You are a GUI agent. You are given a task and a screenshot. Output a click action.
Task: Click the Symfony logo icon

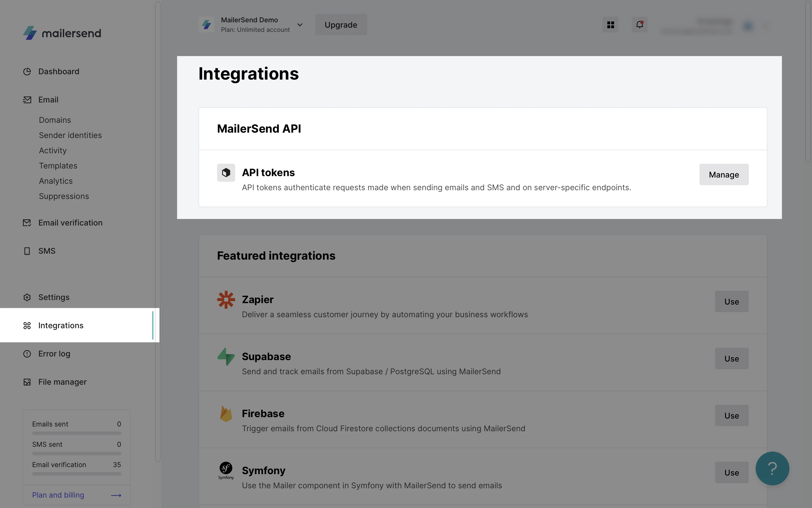pyautogui.click(x=226, y=471)
